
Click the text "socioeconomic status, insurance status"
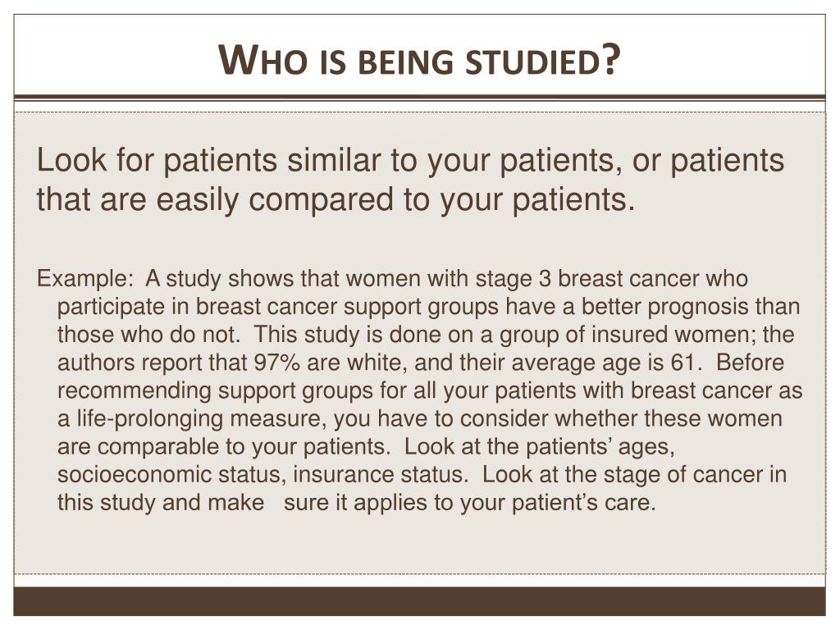click(261, 475)
